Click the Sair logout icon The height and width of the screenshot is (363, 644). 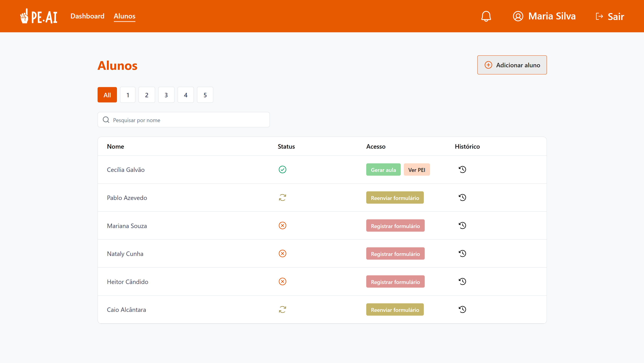[600, 16]
